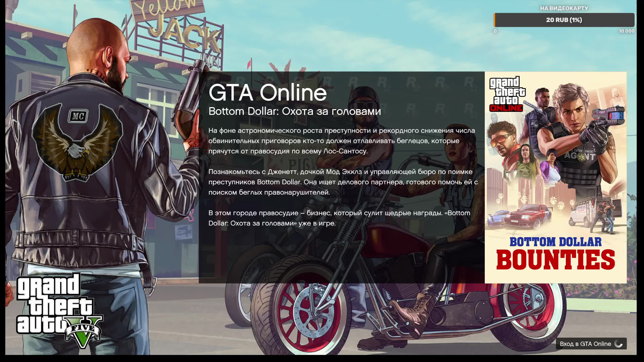Click the 20 RUB donation progress bar

(564, 20)
